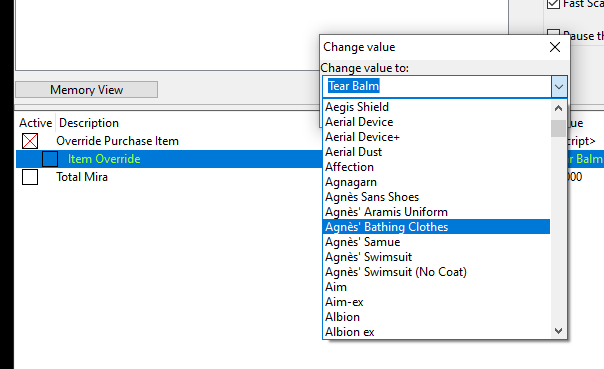Enable the Total Mira active checkbox
This screenshot has width=604, height=369.
click(30, 177)
